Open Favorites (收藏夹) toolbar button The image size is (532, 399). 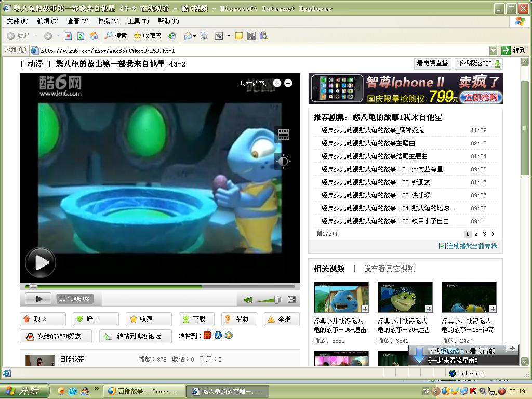coord(147,36)
